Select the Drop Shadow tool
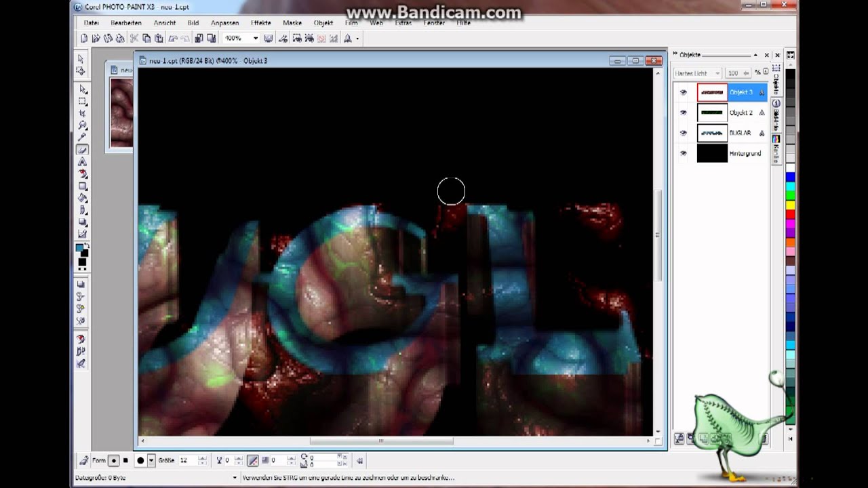 pyautogui.click(x=83, y=222)
